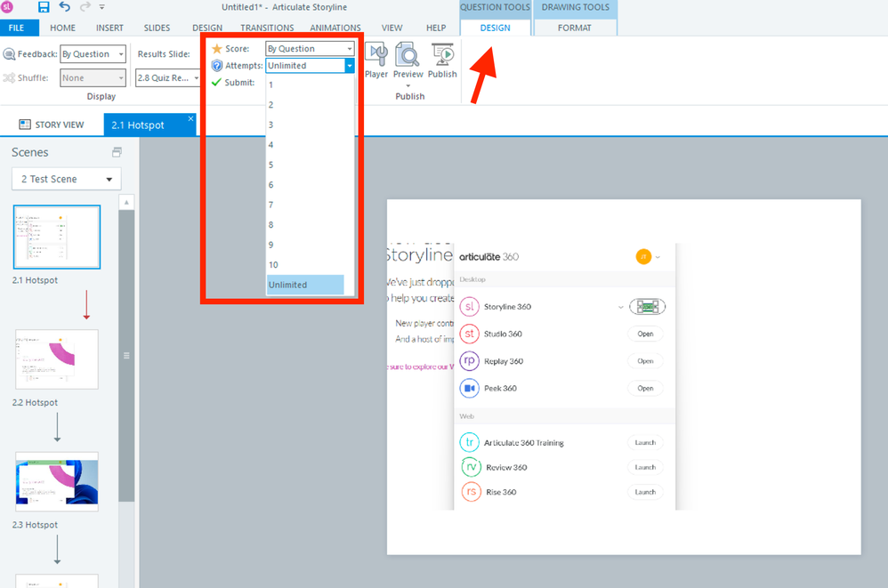Click the Attempts shield icon
The image size is (888, 588).
[216, 66]
